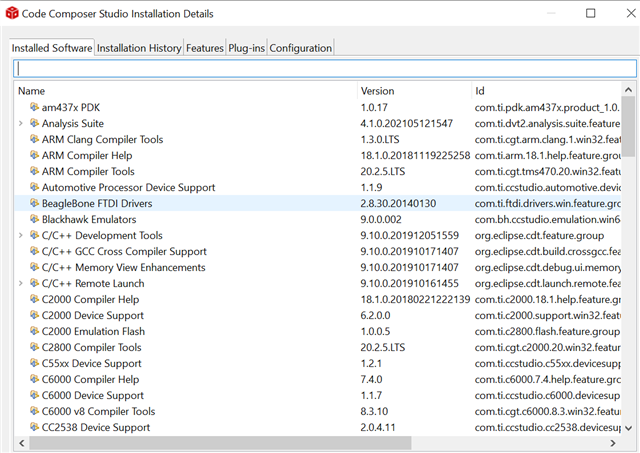Click the horizontal scrollbar right arrow

click(x=613, y=443)
